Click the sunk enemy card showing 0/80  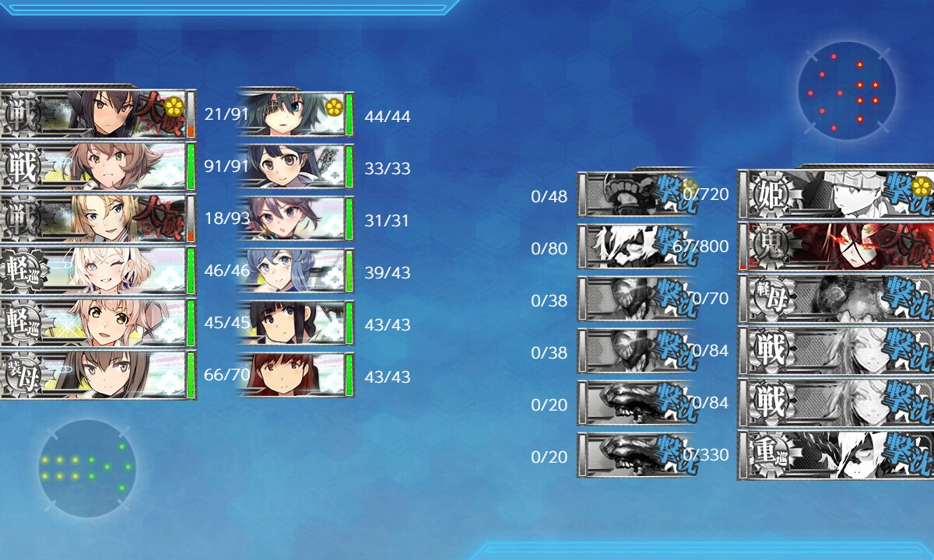pos(635,247)
